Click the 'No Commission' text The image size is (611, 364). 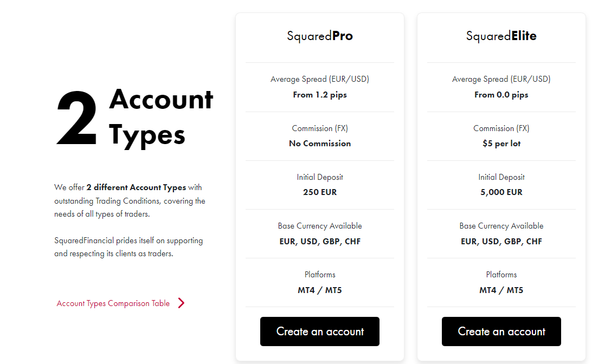(319, 144)
